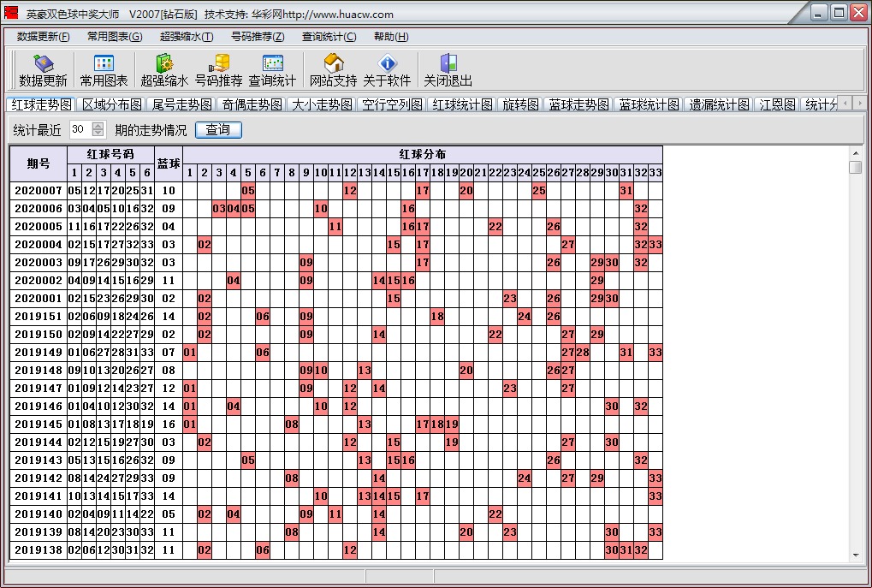Image resolution: width=872 pixels, height=588 pixels.
Task: Select the row for period 2020007
Action: (x=39, y=191)
